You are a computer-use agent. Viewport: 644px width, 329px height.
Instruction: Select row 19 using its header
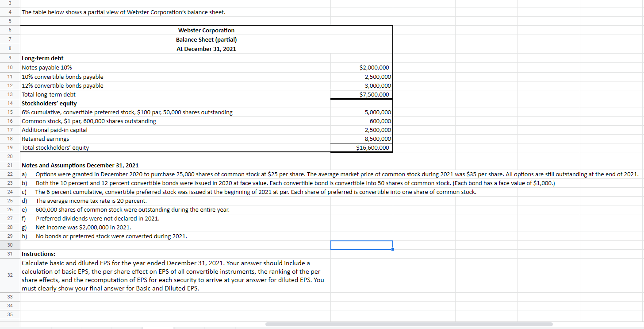tap(10, 147)
